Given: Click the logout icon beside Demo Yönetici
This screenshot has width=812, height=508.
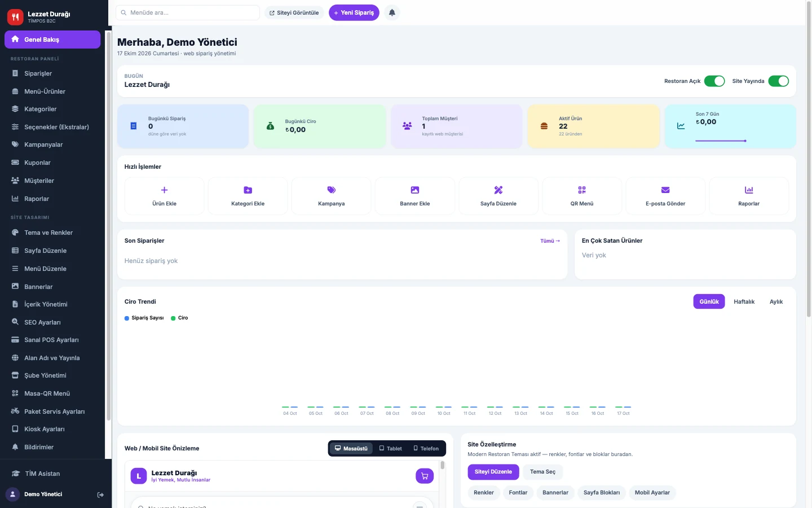Looking at the screenshot, I should (100, 494).
